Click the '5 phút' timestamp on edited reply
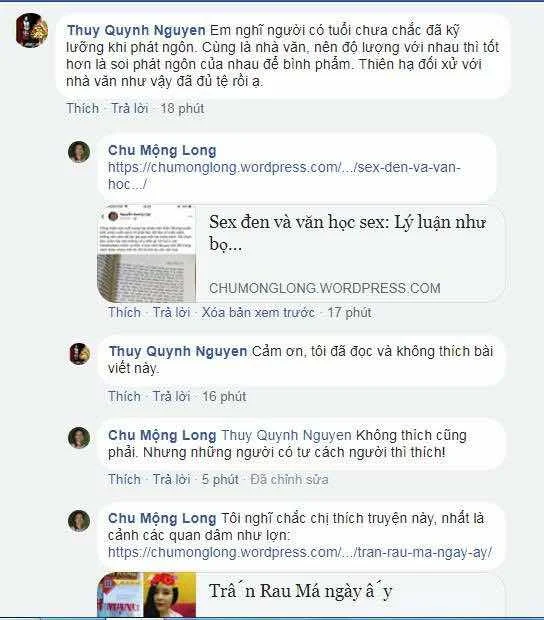Screen dimensions: 544x620 220,480
